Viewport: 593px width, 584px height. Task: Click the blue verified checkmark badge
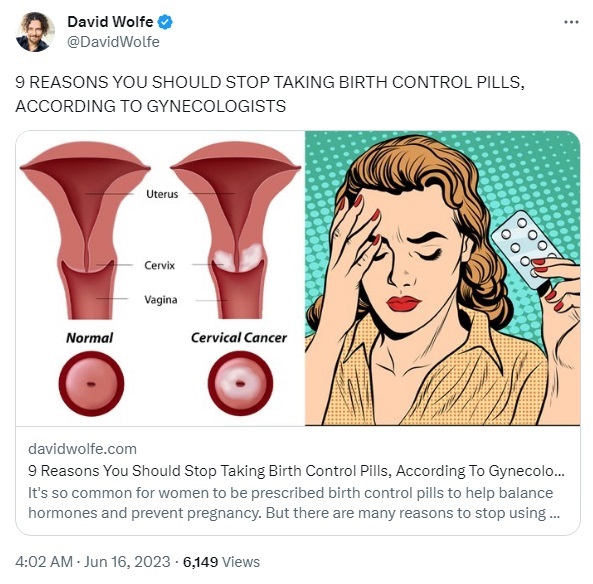pos(165,22)
